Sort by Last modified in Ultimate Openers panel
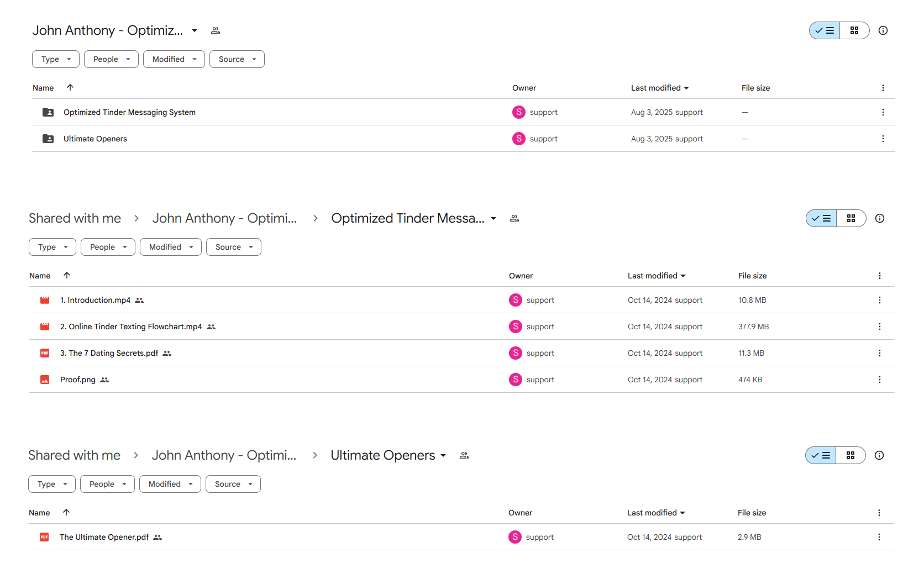This screenshot has width=924, height=579. [x=656, y=513]
